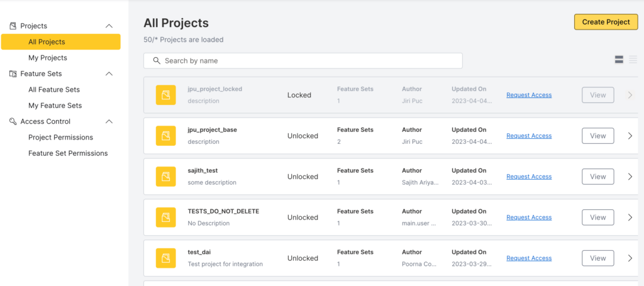Image resolution: width=644 pixels, height=286 pixels.
Task: Collapse the Access Control section chevron
Action: [109, 121]
